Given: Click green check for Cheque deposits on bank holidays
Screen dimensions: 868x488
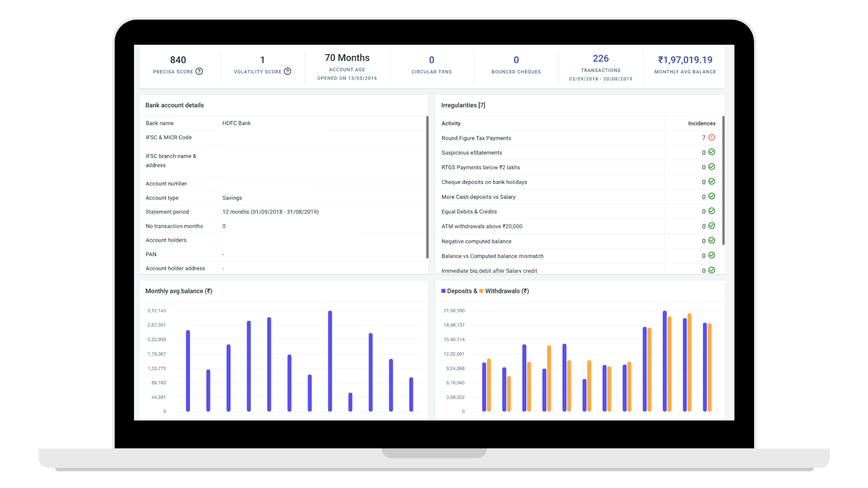Looking at the screenshot, I should [712, 182].
